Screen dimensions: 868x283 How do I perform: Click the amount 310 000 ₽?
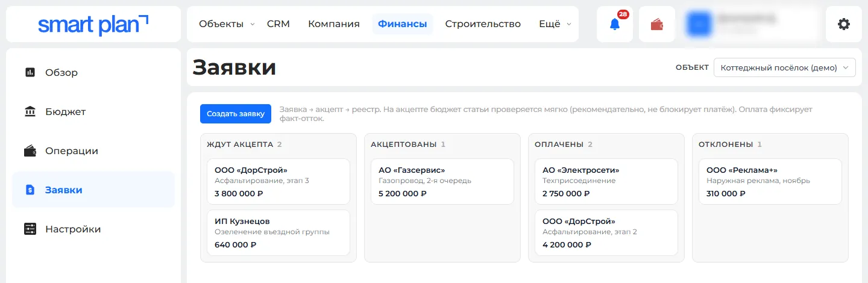click(726, 194)
